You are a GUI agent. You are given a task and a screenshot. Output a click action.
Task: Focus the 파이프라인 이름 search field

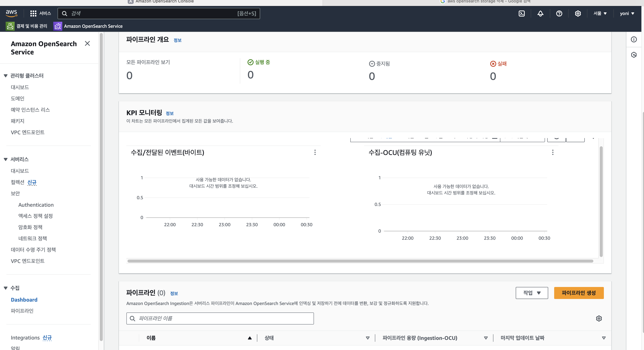[x=220, y=318]
